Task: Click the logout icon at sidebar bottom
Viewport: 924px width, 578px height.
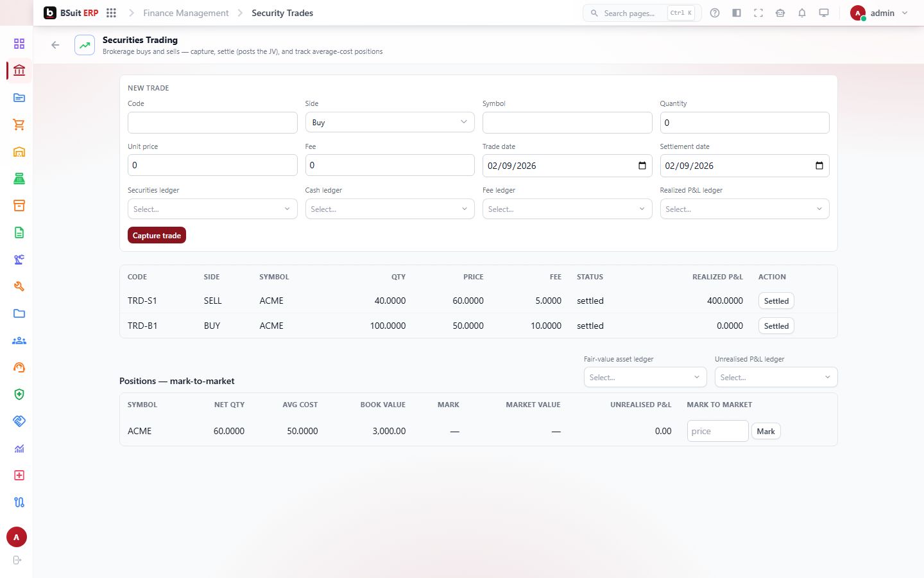Action: 17,560
